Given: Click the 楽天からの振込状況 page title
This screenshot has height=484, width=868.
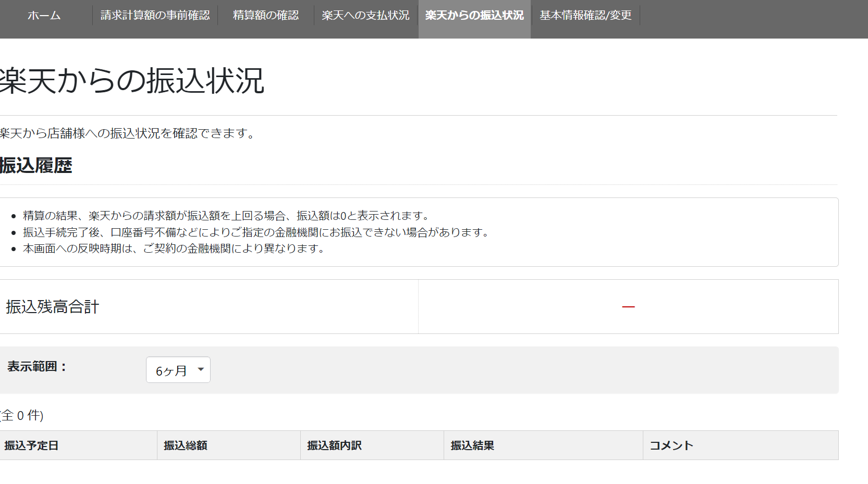Looking at the screenshot, I should pos(130,81).
